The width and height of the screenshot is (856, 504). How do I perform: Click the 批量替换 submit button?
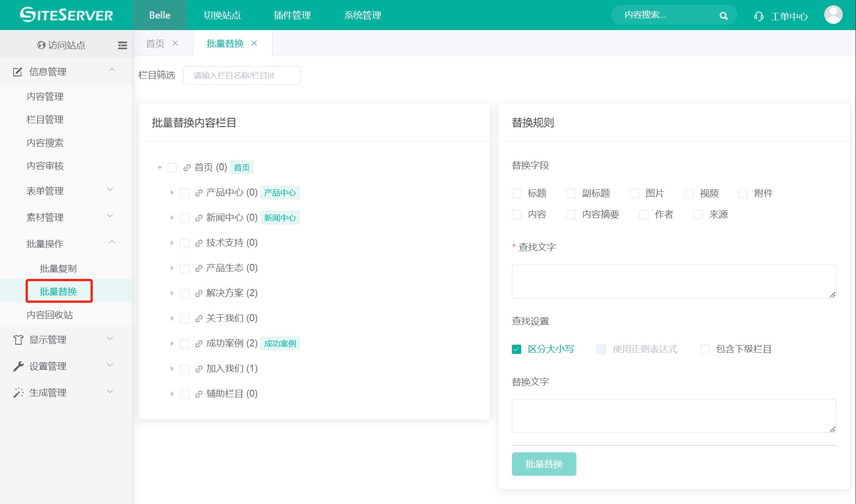pos(544,464)
